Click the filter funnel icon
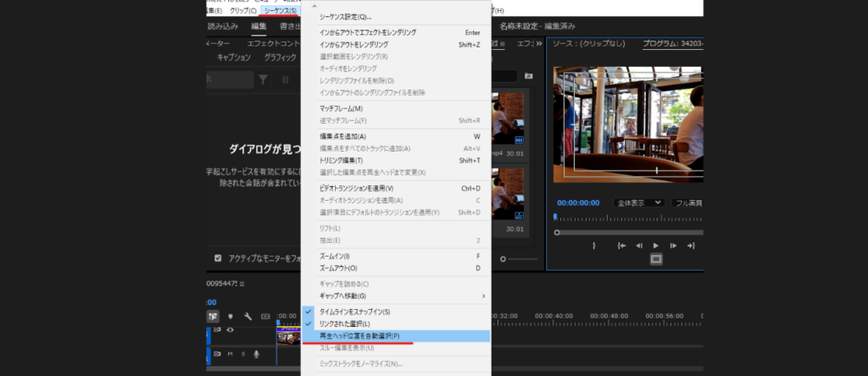 (264, 80)
